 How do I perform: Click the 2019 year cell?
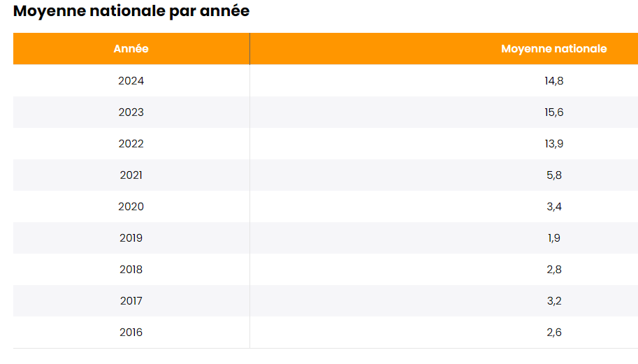[x=131, y=238]
